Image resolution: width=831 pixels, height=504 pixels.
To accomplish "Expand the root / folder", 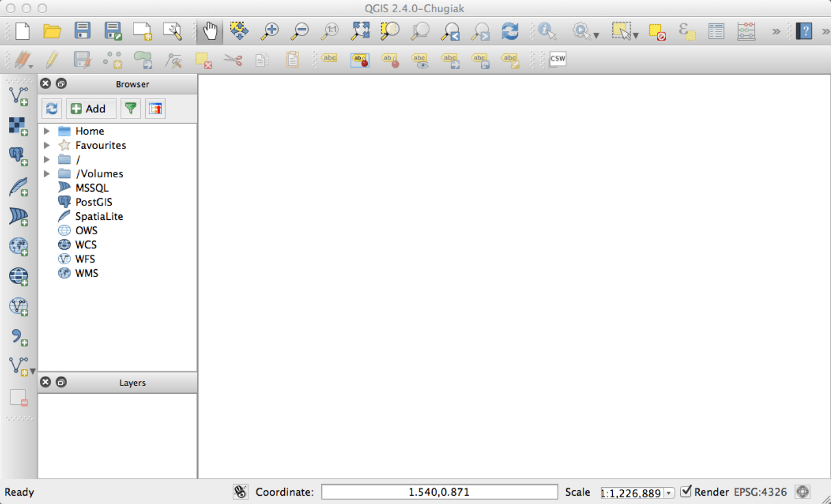I will (x=47, y=160).
